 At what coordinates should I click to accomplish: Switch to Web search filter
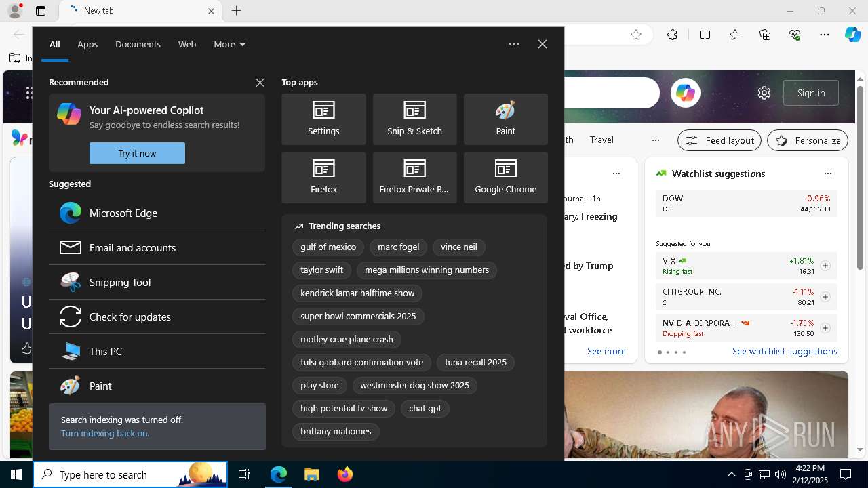(x=187, y=44)
